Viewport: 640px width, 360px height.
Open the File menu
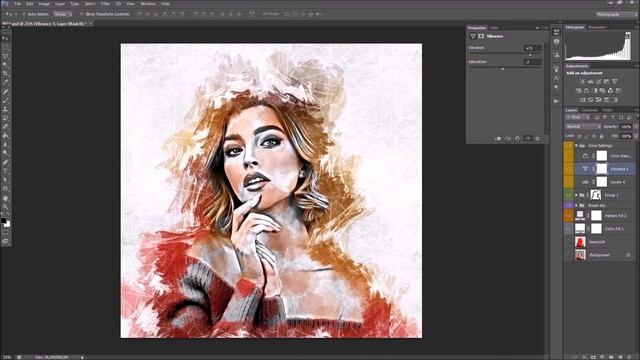tap(18, 4)
